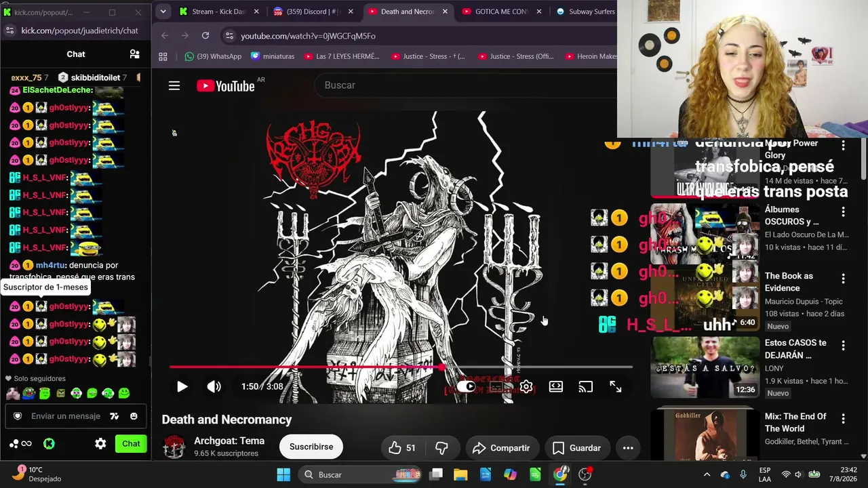The image size is (868, 488).
Task: Open options for Mix: The End Of The World
Action: [x=843, y=420]
